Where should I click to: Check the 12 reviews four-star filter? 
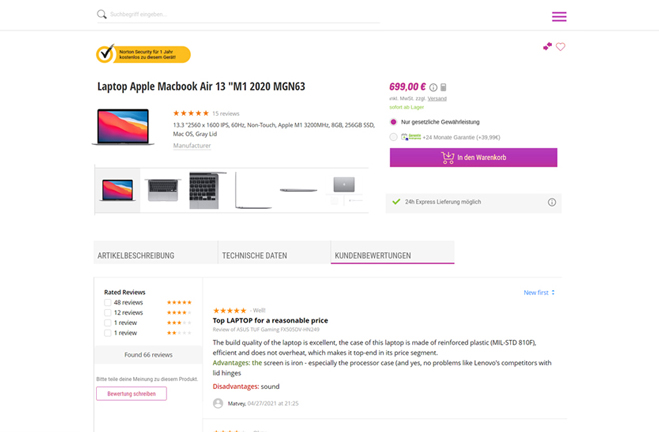point(108,313)
